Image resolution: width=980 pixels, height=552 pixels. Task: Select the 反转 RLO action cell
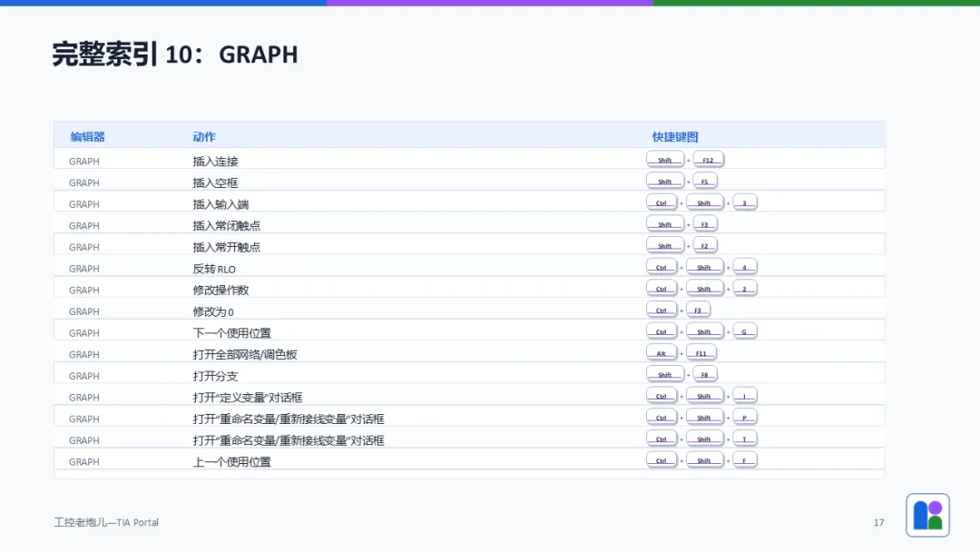[214, 269]
